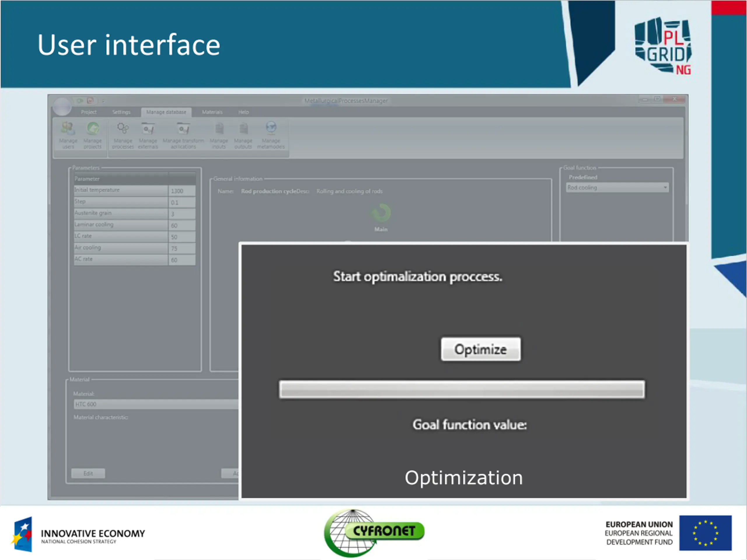The width and height of the screenshot is (747, 560).
Task: Click the Edit button in Material panel
Action: (x=88, y=473)
